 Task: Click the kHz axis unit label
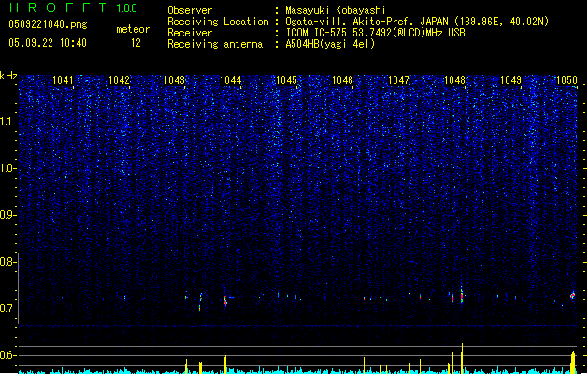[8, 76]
